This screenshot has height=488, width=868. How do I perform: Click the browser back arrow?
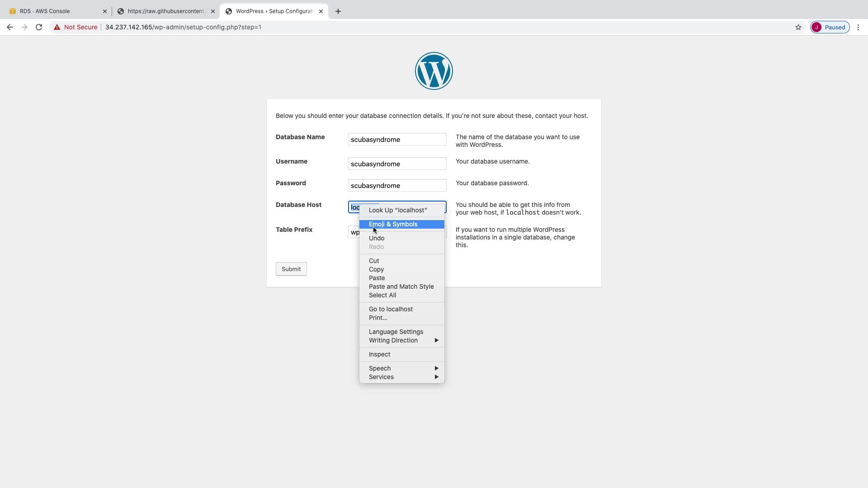(9, 27)
